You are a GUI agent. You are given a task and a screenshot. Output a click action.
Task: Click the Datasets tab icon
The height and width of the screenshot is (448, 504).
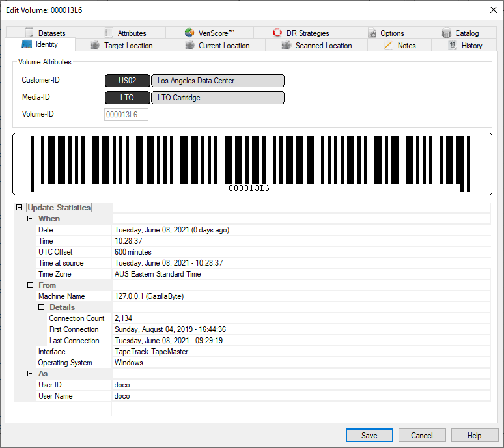pyautogui.click(x=29, y=33)
